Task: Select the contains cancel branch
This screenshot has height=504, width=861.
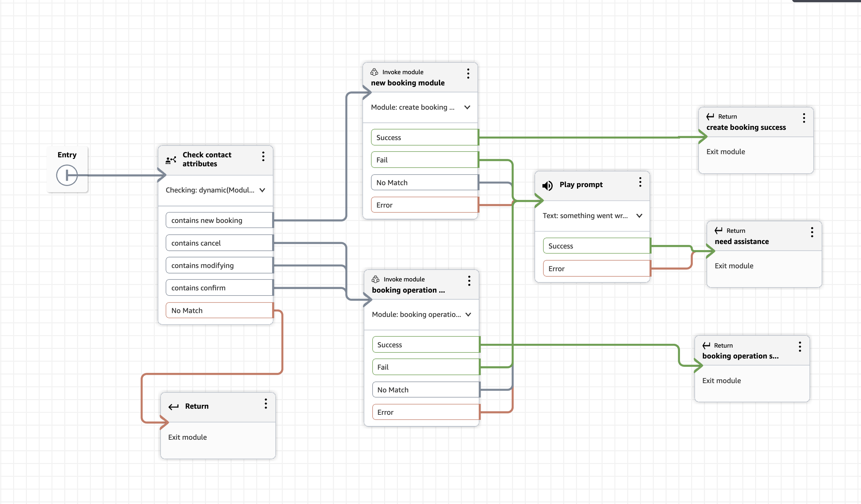Action: coord(219,243)
